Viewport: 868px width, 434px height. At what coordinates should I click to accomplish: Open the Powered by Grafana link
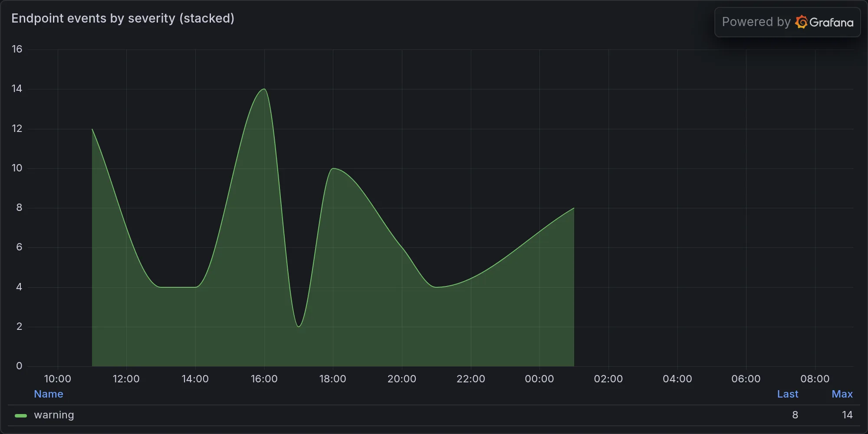click(x=787, y=22)
